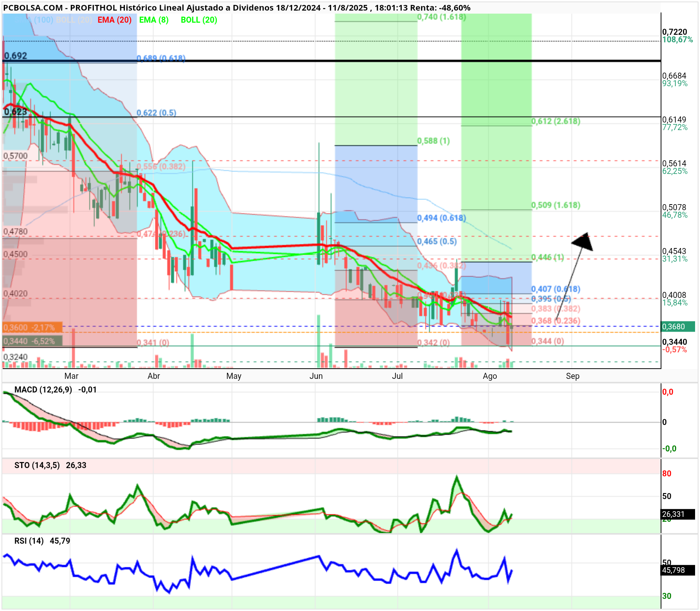Click the 77,72% percentage label
The height and width of the screenshot is (611, 700).
(x=675, y=127)
